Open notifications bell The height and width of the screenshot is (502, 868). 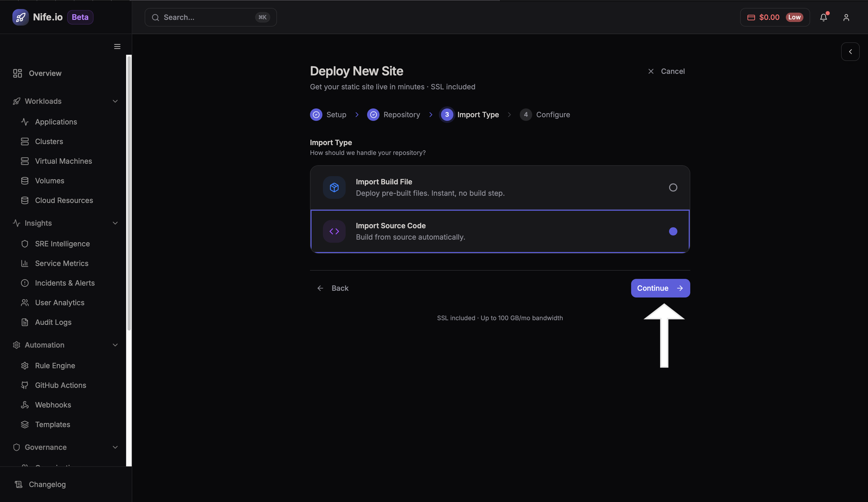click(824, 17)
